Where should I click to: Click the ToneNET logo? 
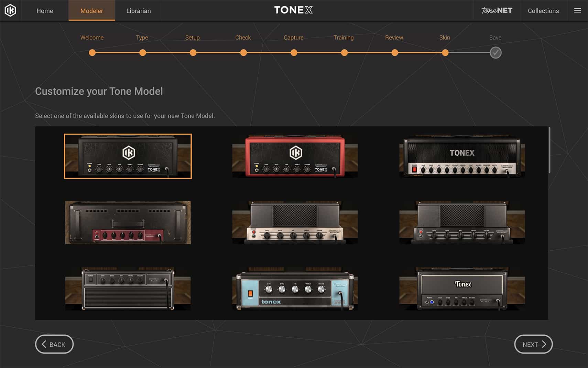pyautogui.click(x=496, y=10)
